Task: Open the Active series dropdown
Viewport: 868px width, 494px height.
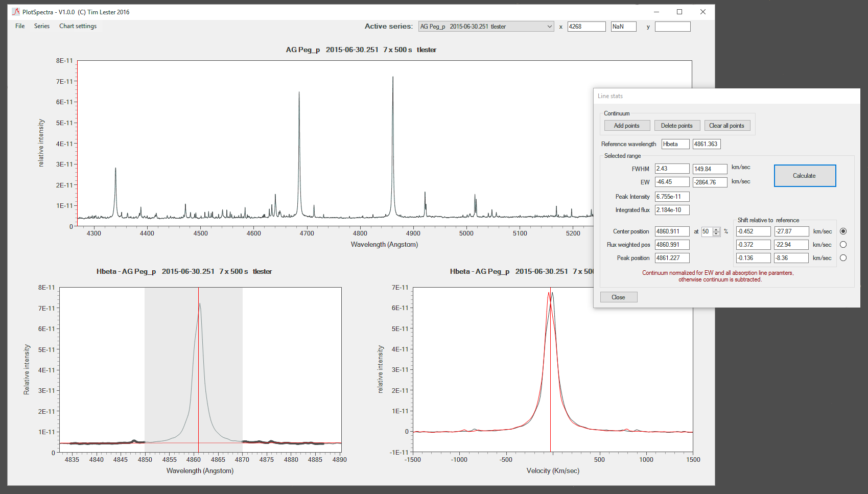Action: click(x=549, y=27)
